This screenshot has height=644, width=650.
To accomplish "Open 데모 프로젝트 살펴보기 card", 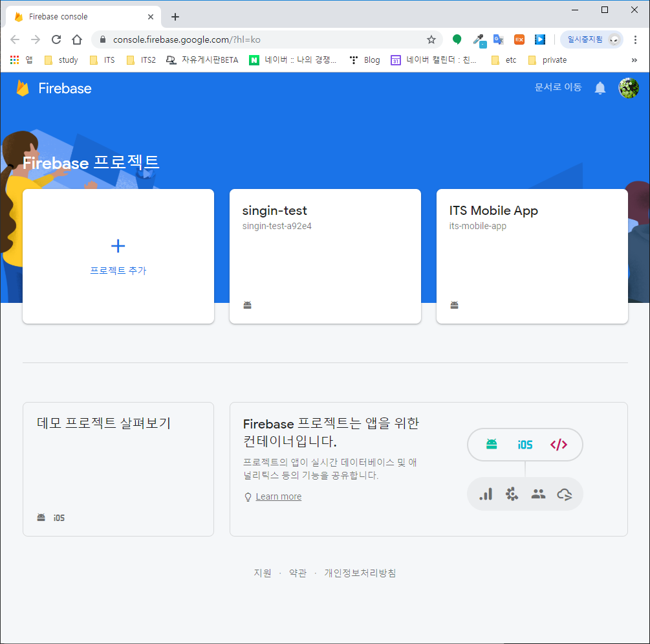I will pos(118,469).
